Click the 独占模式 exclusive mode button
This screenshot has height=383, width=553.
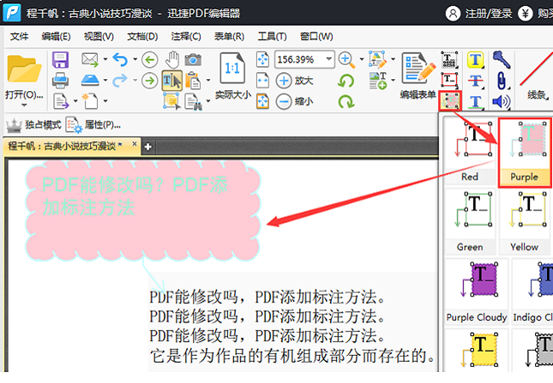34,125
